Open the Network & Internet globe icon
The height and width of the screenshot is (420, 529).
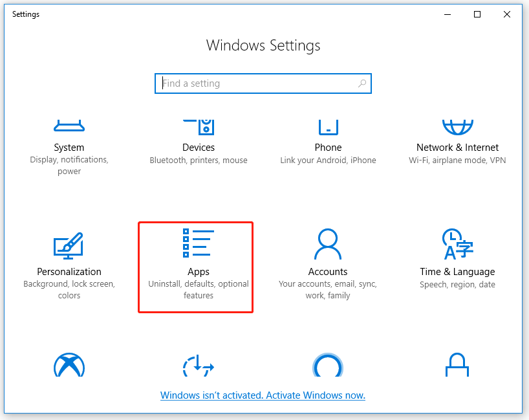[457, 127]
